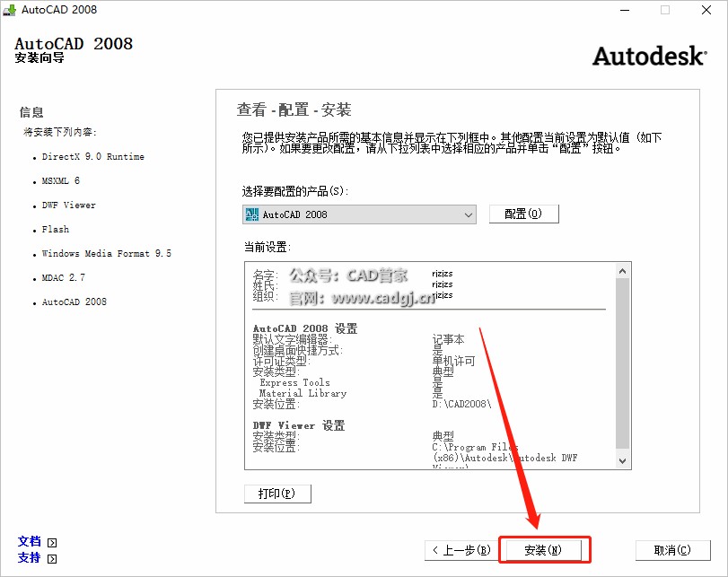Image resolution: width=728 pixels, height=577 pixels.
Task: Select 'Windows Media Format 9.5' list item
Action: point(106,253)
